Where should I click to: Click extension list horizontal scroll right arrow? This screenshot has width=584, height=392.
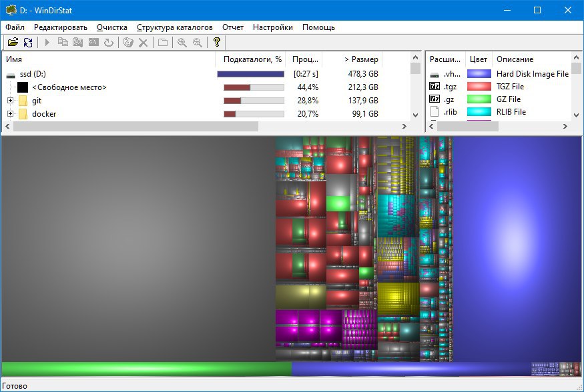565,127
